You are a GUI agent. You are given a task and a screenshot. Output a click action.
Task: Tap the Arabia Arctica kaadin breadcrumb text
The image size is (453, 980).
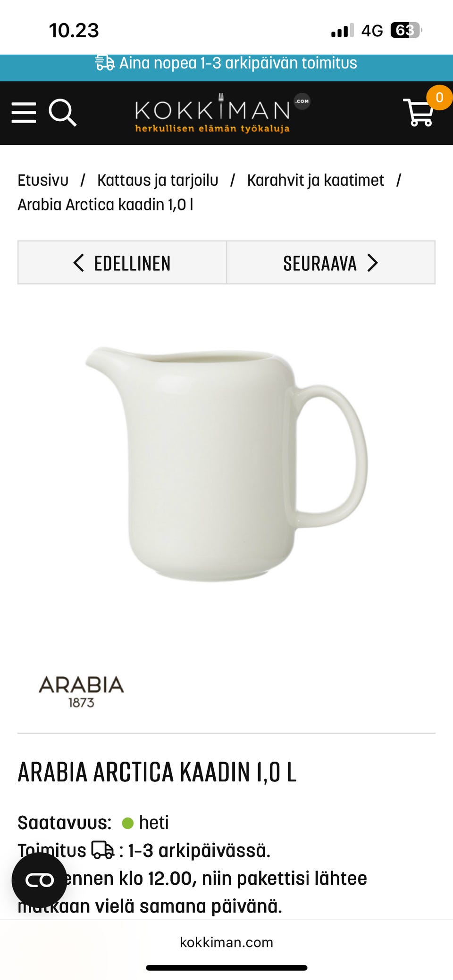coord(105,205)
